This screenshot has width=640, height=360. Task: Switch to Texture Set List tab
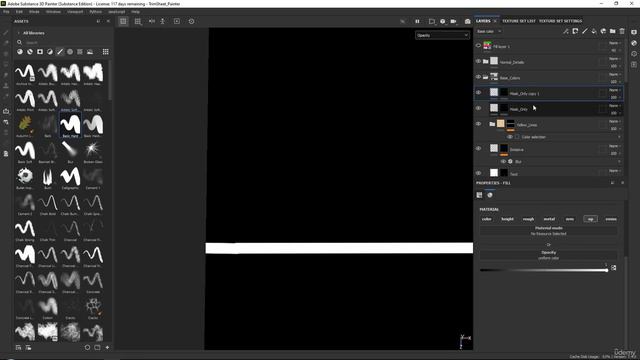518,21
